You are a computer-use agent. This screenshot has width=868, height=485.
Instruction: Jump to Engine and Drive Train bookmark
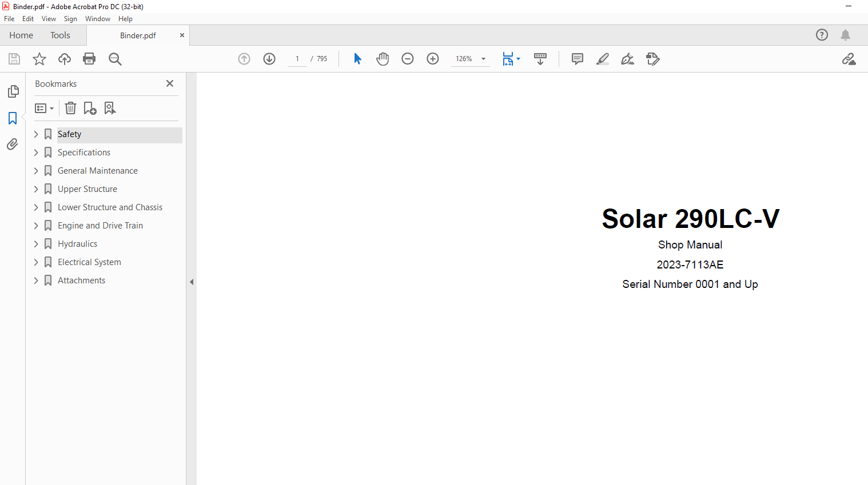tap(101, 226)
